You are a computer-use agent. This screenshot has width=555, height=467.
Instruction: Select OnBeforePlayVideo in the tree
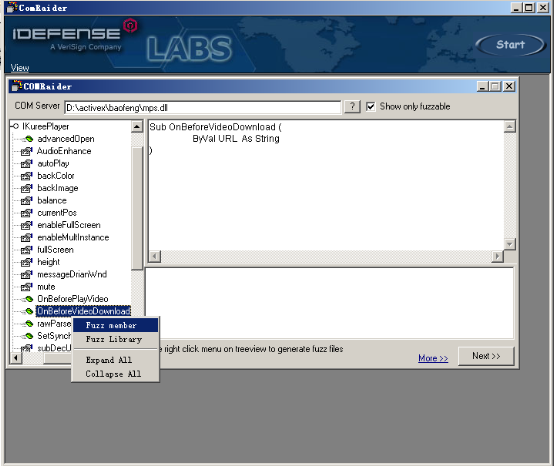click(73, 299)
